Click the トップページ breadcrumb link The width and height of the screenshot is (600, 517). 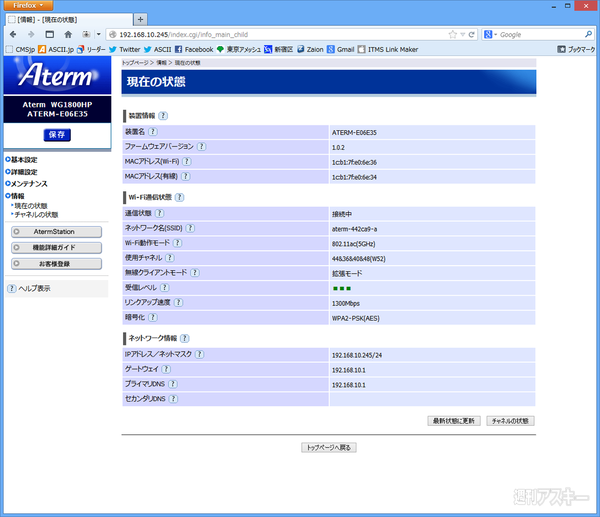135,63
